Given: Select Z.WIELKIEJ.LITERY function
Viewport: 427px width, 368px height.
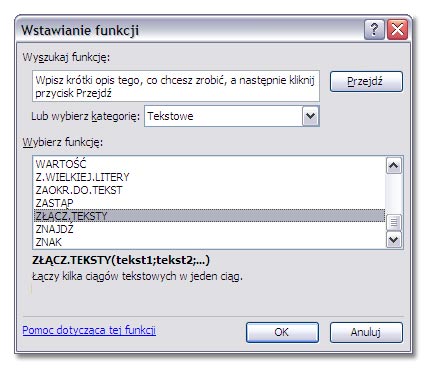Looking at the screenshot, I should [x=209, y=177].
